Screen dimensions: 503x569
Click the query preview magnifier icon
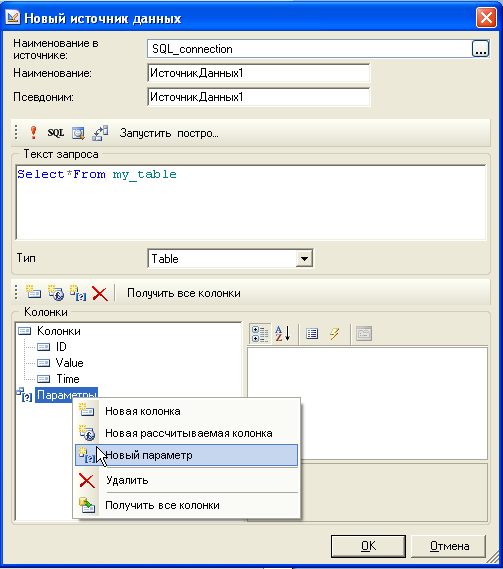(x=78, y=133)
